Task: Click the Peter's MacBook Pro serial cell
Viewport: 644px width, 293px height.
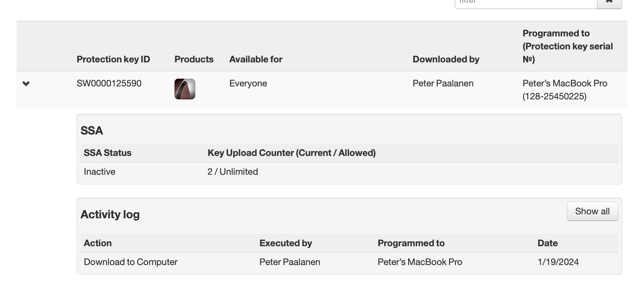Action: (x=565, y=90)
